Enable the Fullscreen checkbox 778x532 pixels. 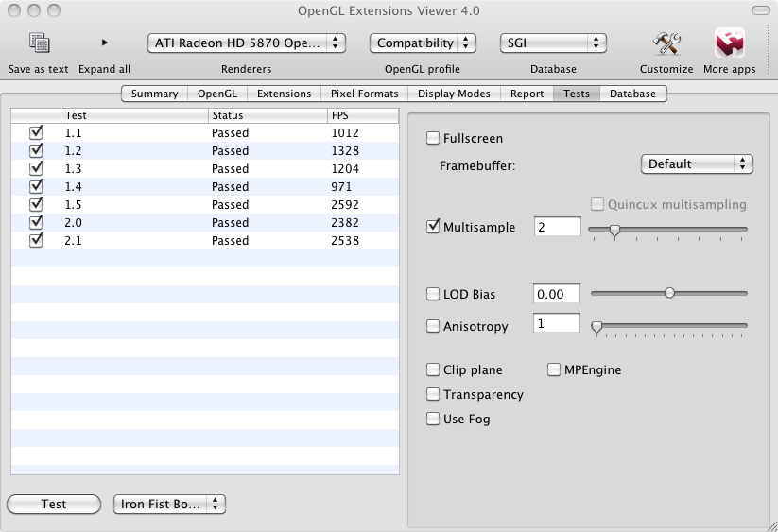[433, 138]
